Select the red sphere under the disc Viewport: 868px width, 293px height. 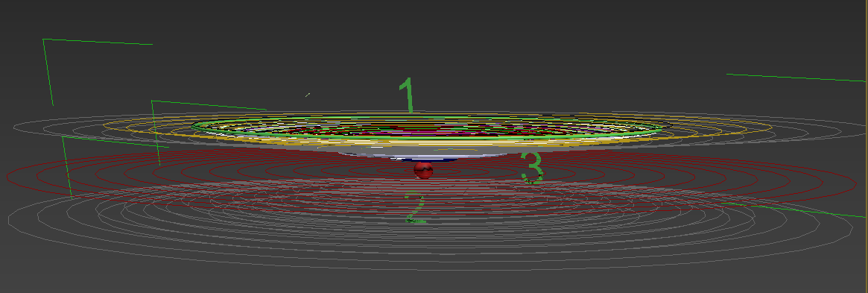(423, 170)
